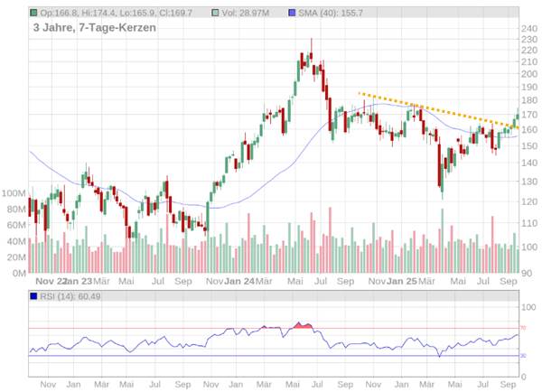
Task: Click the orange dotted downtrend line
Action: point(438,110)
